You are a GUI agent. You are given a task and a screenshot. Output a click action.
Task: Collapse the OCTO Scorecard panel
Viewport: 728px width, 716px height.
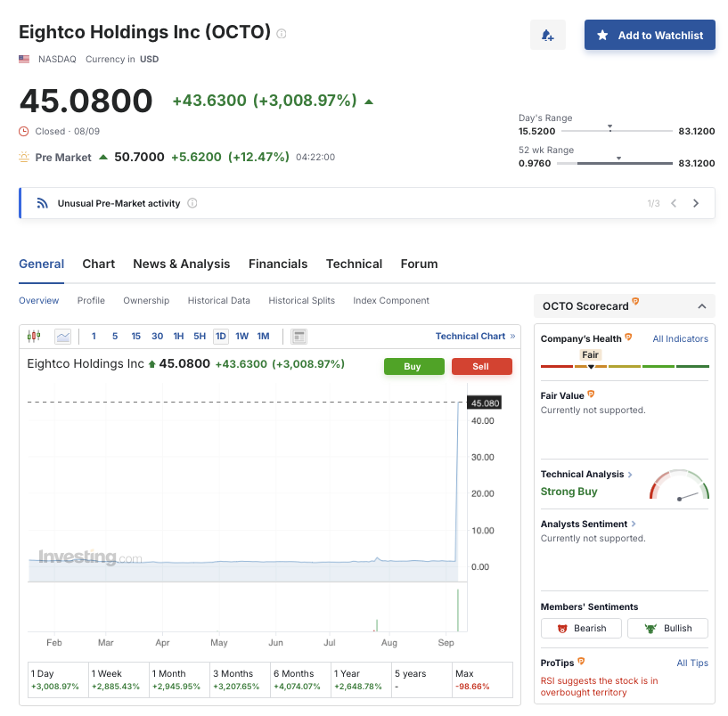pos(702,306)
